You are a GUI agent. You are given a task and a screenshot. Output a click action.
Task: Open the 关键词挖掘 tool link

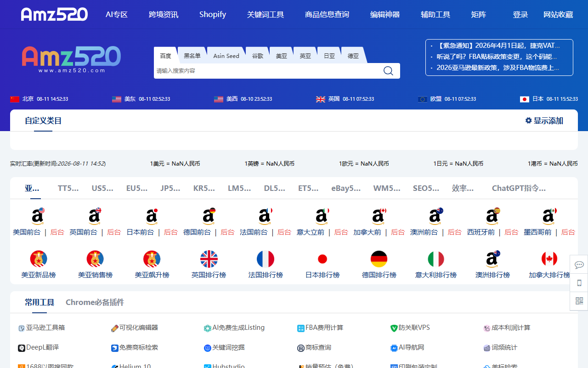point(224,347)
